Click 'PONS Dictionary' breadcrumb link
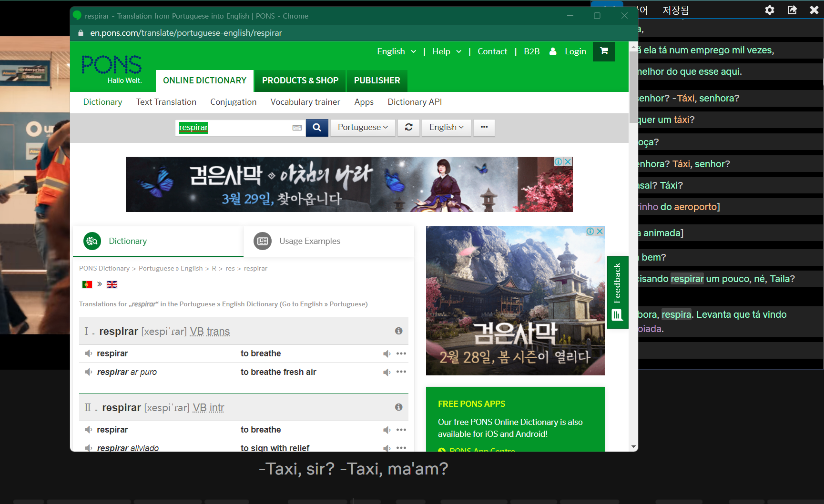824x504 pixels. point(104,269)
